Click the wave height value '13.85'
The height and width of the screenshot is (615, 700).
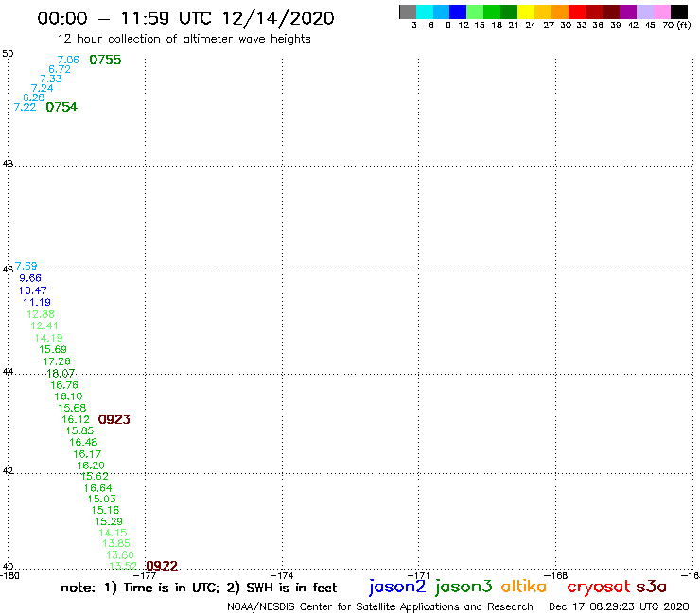pos(116,543)
